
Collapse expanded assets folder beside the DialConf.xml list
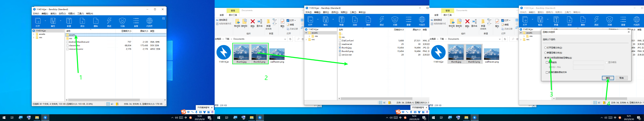(x=306, y=33)
